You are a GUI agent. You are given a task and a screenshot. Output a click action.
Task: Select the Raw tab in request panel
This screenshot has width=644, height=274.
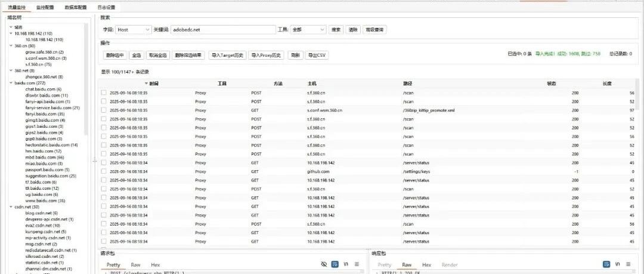(135, 265)
